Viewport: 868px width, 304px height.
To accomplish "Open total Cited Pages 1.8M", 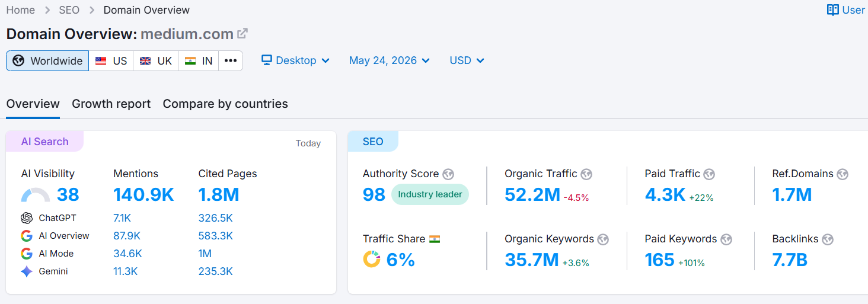I will point(219,194).
